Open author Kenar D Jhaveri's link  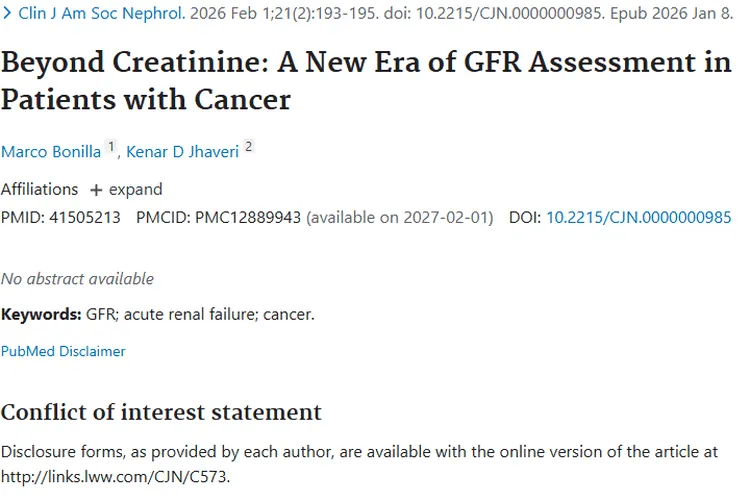coord(181,151)
